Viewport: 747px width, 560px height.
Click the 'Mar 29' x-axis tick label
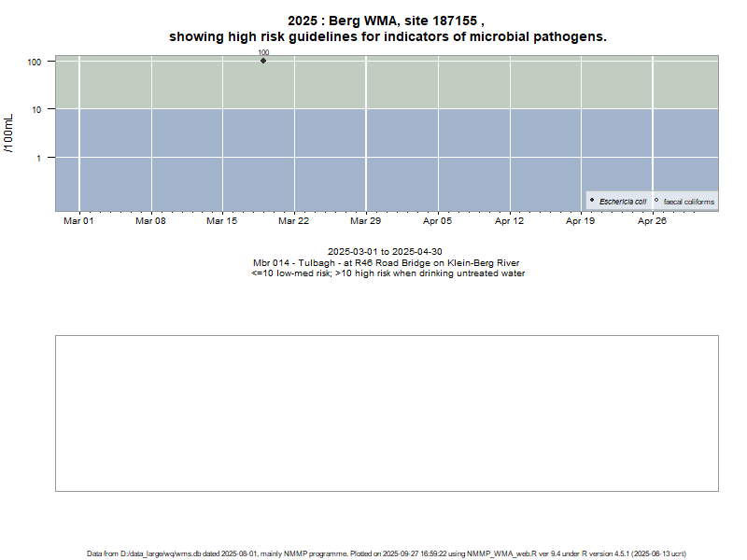[x=365, y=221]
